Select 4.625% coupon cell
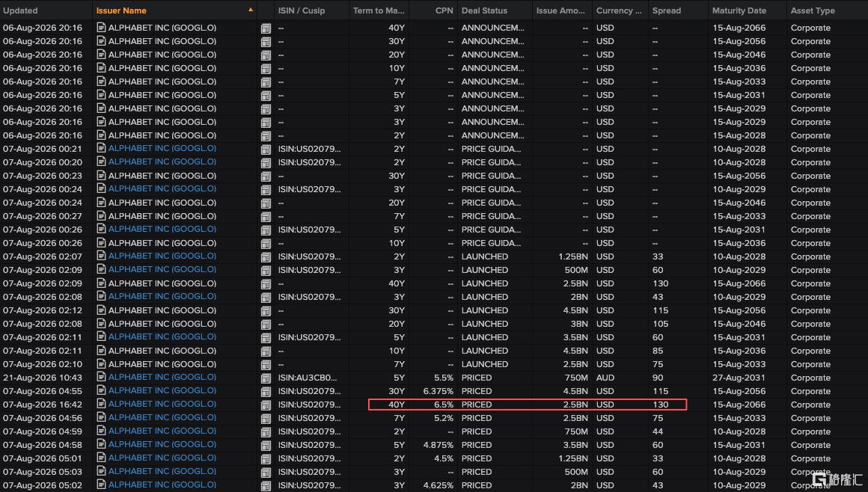868x492 pixels. pos(438,485)
